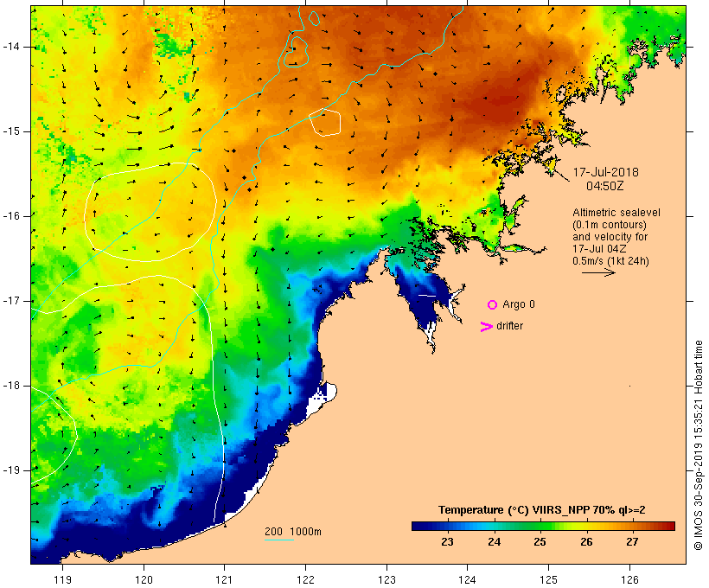Click the color bar near 25 degrees
709x588 pixels.
[x=540, y=526]
